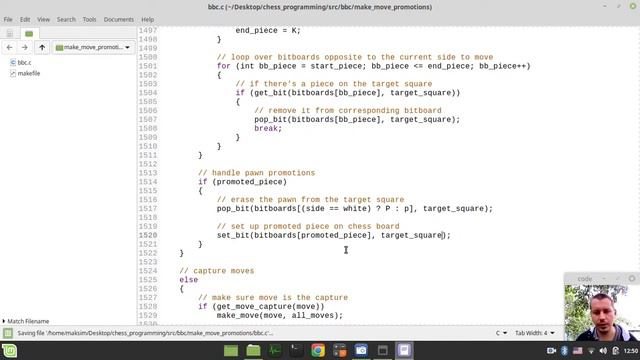640x360 pixels.
Task: Place cursor on line 1520 set_bit statement
Action: coord(333,236)
